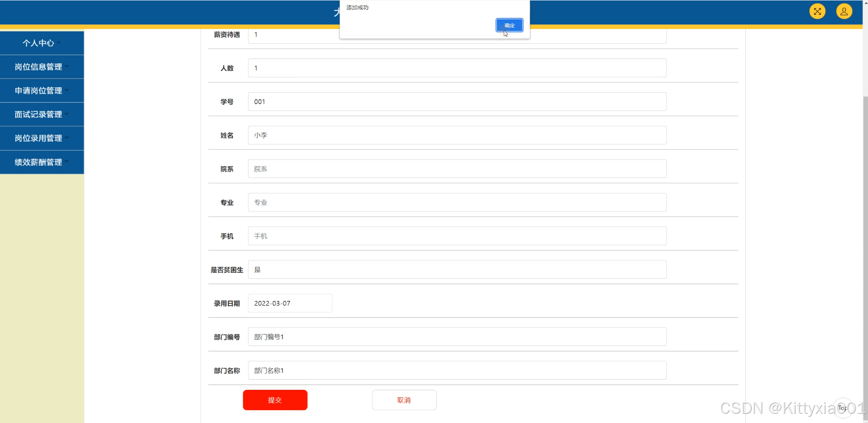Select the 是否贫困生 field
Viewport: 868px width, 423px height.
pyautogui.click(x=457, y=270)
